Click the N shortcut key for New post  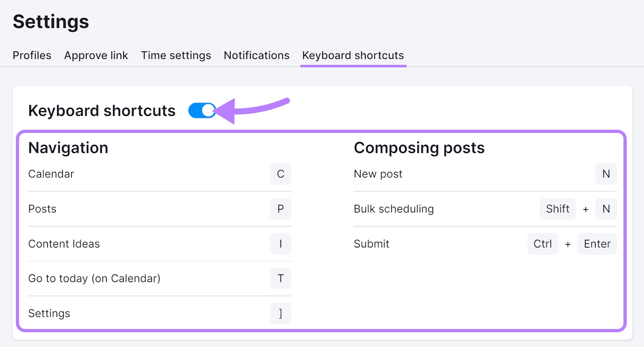[606, 174]
